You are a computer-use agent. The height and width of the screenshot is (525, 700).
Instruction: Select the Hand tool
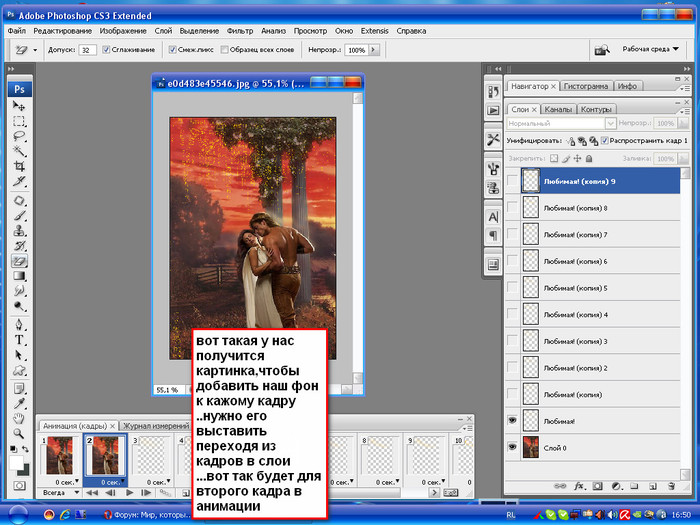(19, 419)
